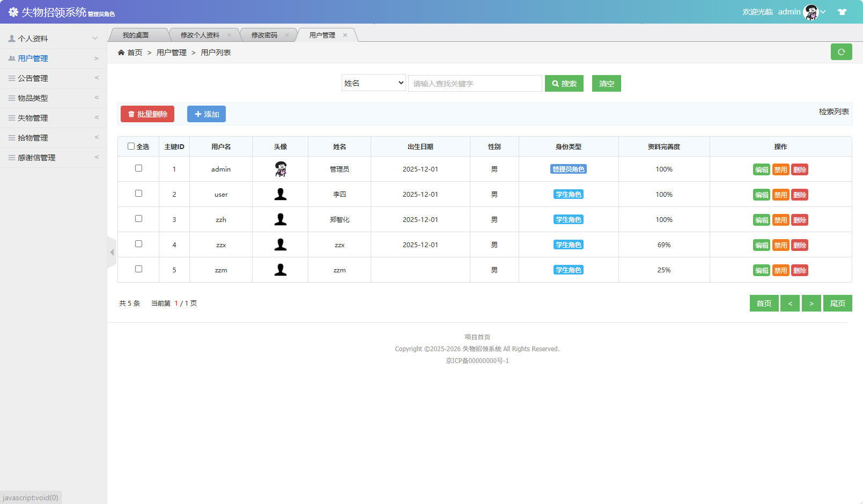Click the blue 添加 button

(206, 114)
